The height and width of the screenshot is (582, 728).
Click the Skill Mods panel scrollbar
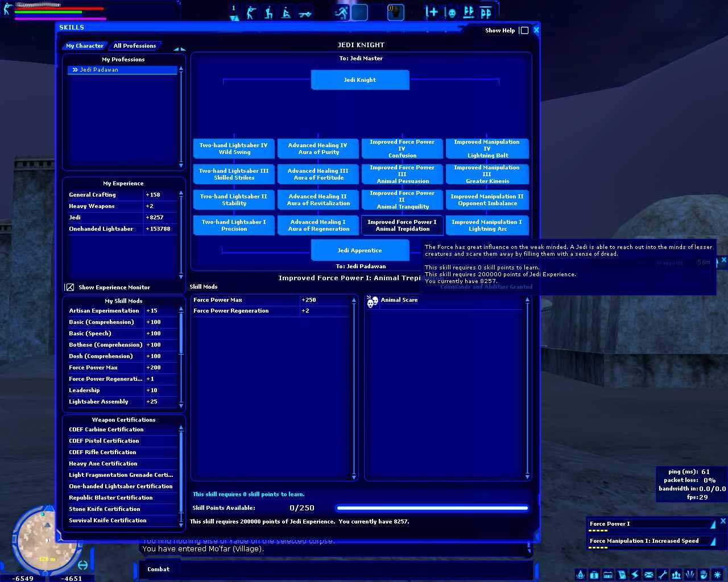(x=354, y=388)
